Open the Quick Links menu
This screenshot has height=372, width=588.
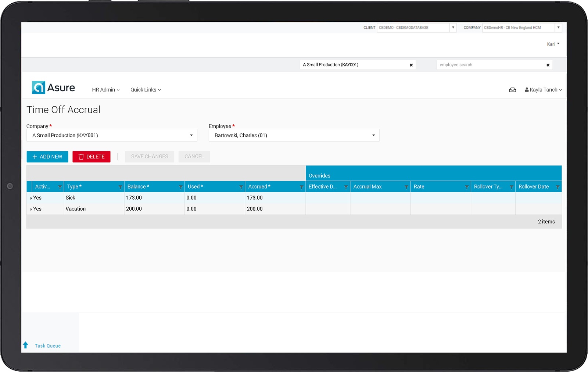pos(146,90)
